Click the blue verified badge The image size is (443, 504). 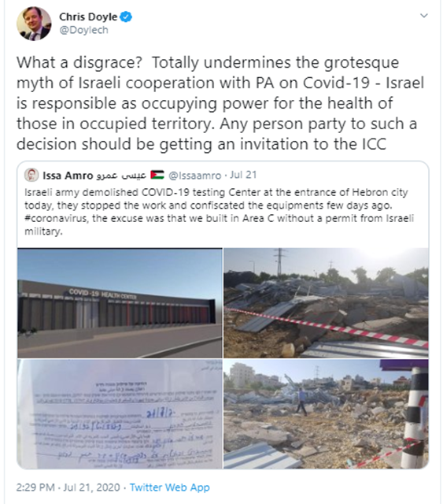(x=126, y=17)
